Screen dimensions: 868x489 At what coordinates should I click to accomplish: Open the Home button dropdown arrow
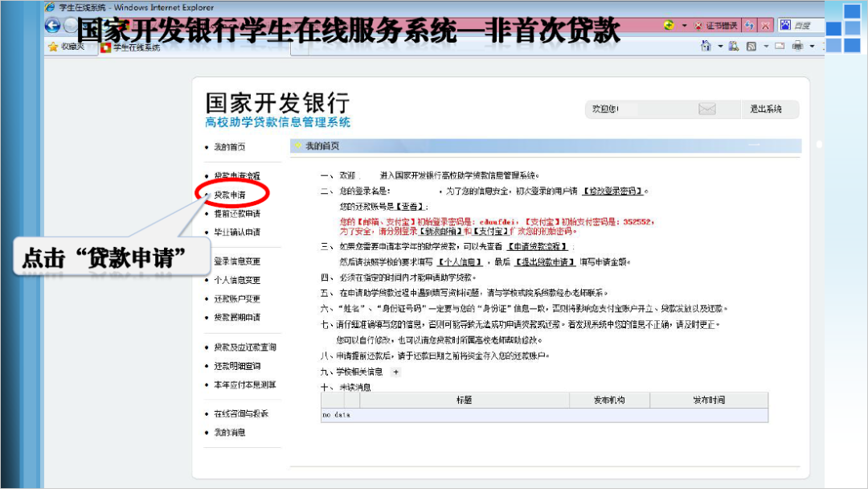click(720, 47)
